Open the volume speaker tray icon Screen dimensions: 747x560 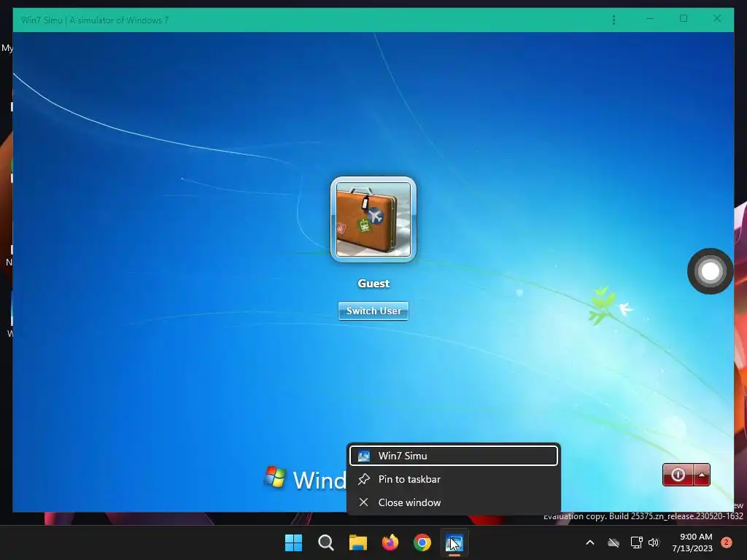[654, 542]
